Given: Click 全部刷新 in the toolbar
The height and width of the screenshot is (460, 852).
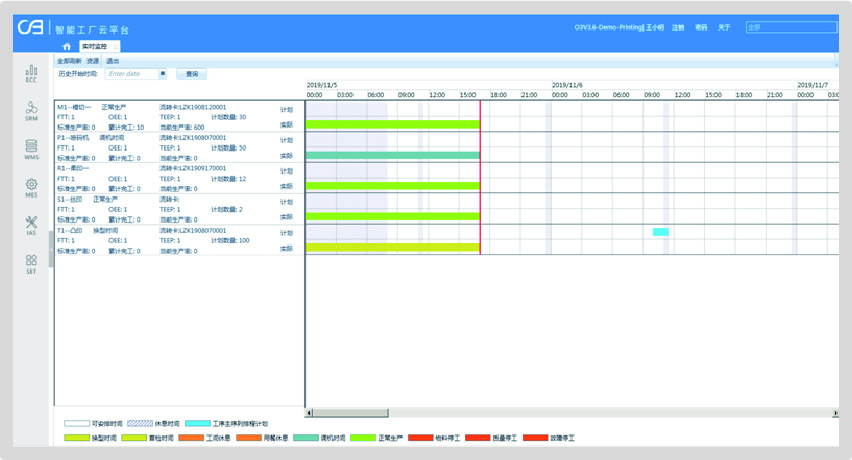Looking at the screenshot, I should (69, 61).
